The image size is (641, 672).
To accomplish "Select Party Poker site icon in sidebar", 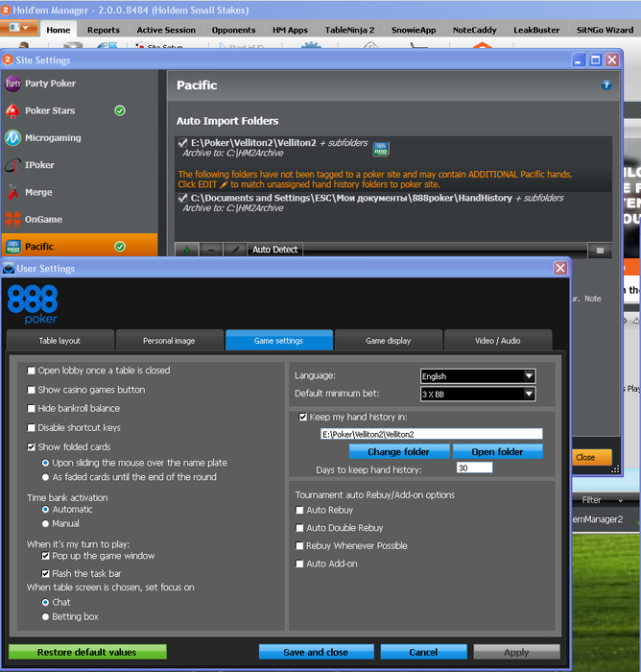I will point(12,84).
